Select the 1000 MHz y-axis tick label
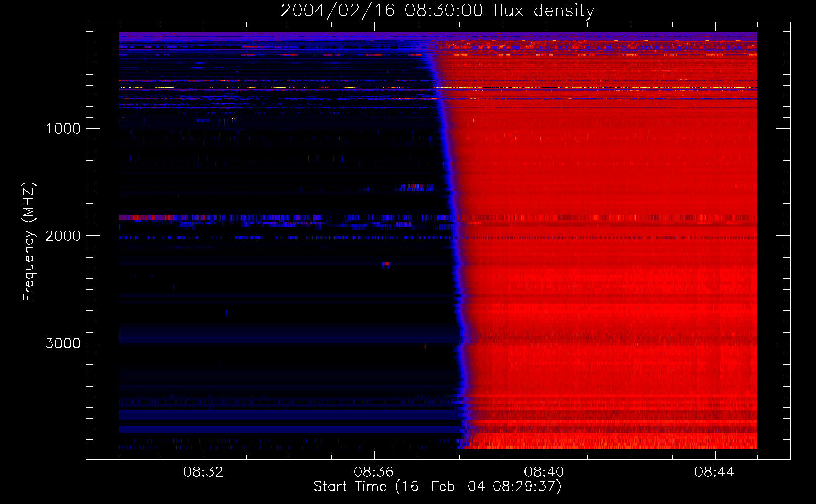 pos(63,129)
